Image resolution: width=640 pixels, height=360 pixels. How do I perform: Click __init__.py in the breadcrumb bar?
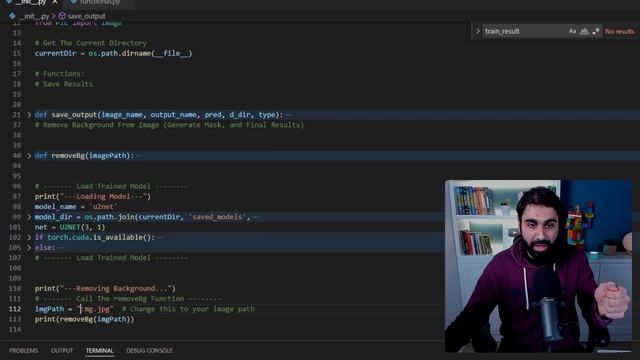tap(34, 16)
